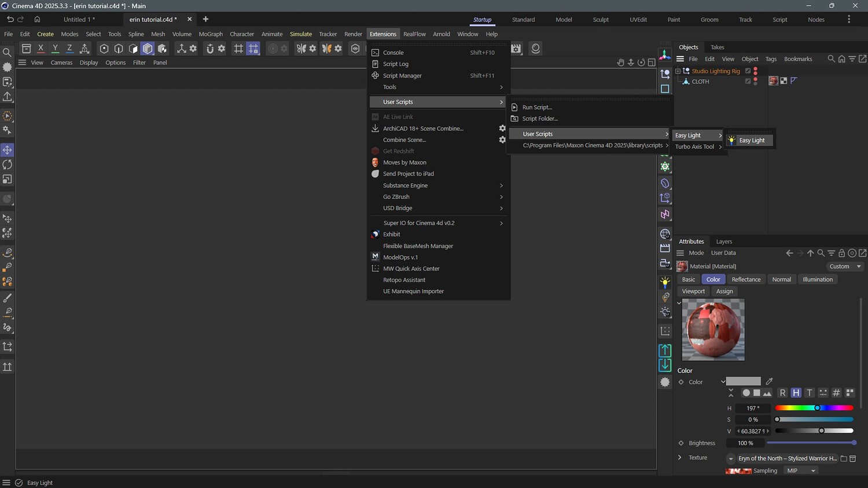868x488 pixels.
Task: Adjust the Hue slider
Action: 814,408
